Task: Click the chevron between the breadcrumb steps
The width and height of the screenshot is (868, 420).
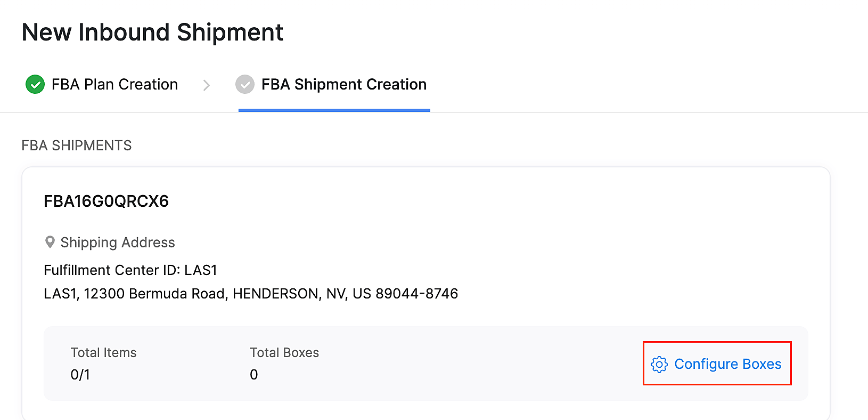Action: 207,85
